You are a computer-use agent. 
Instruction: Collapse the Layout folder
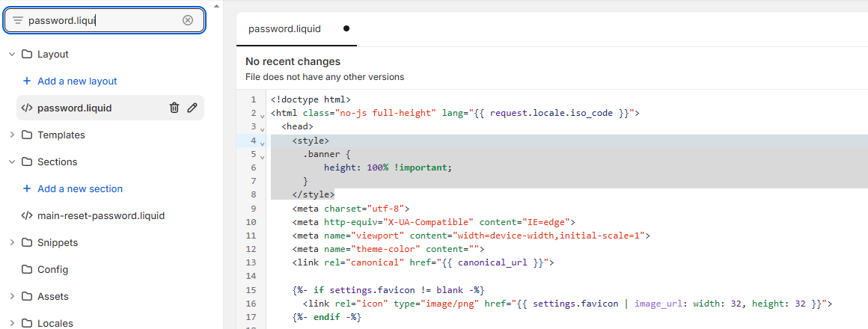click(12, 54)
